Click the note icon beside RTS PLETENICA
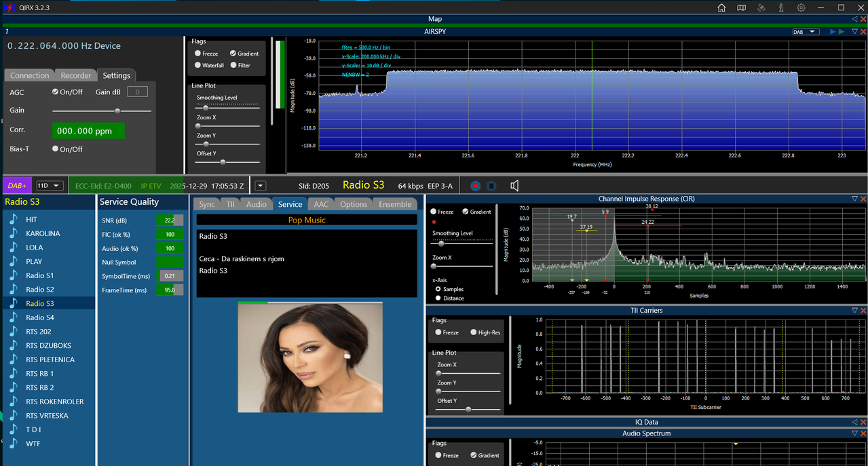Screen dimensions: 868x466 [x=13, y=360]
